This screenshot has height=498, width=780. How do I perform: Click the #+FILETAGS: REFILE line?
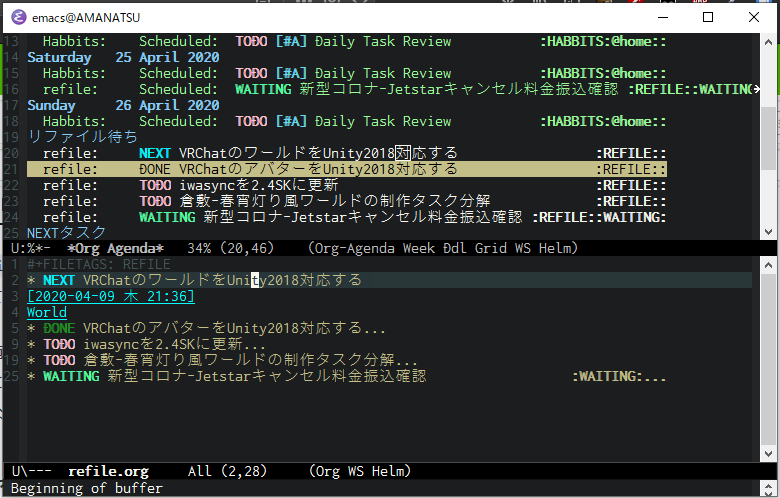(99, 264)
